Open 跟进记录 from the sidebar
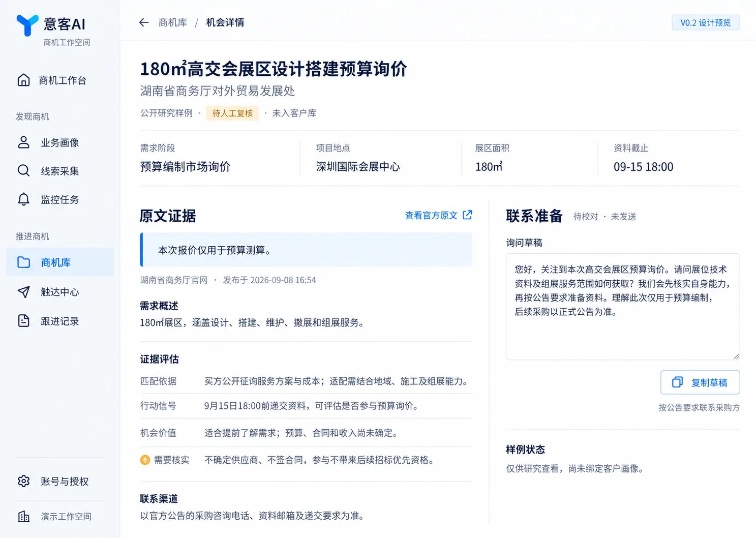Image resolution: width=756 pixels, height=538 pixels. [60, 321]
